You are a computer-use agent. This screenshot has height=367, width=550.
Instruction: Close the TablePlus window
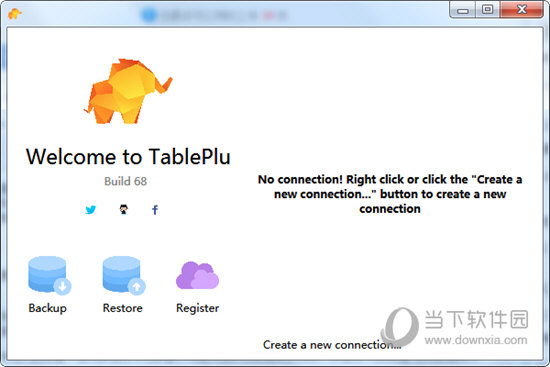[x=522, y=10]
